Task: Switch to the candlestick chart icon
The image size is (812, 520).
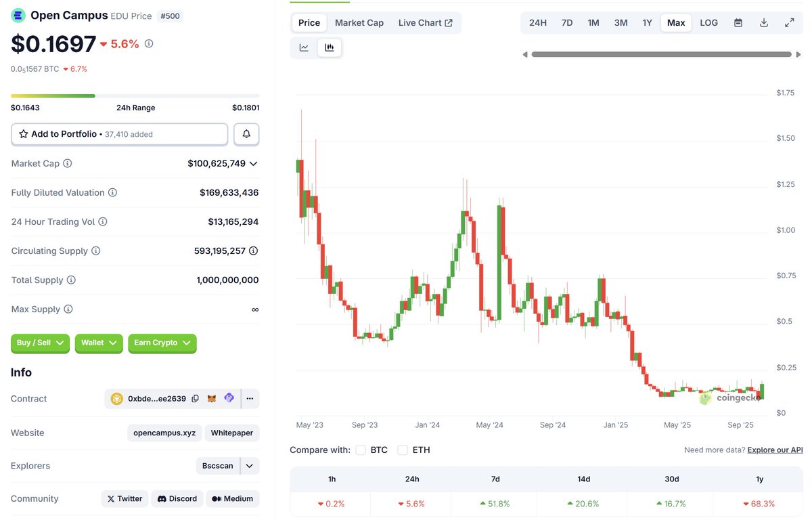Action: point(330,48)
